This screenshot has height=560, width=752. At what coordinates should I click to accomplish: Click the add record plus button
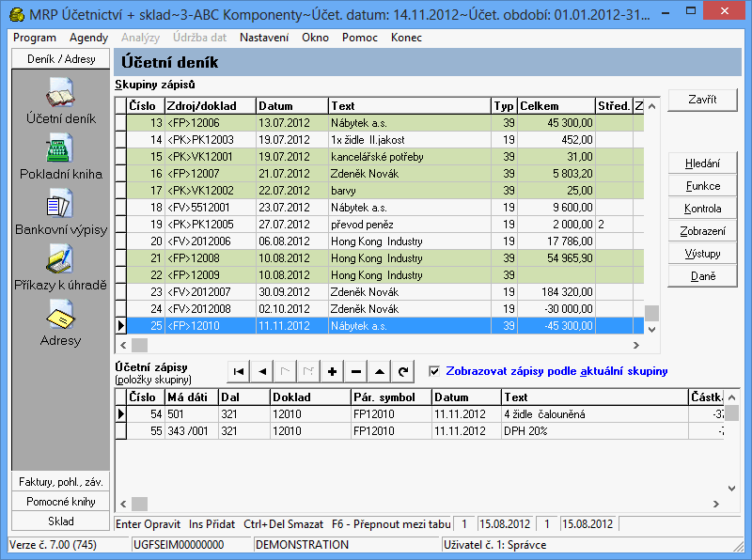pos(332,372)
